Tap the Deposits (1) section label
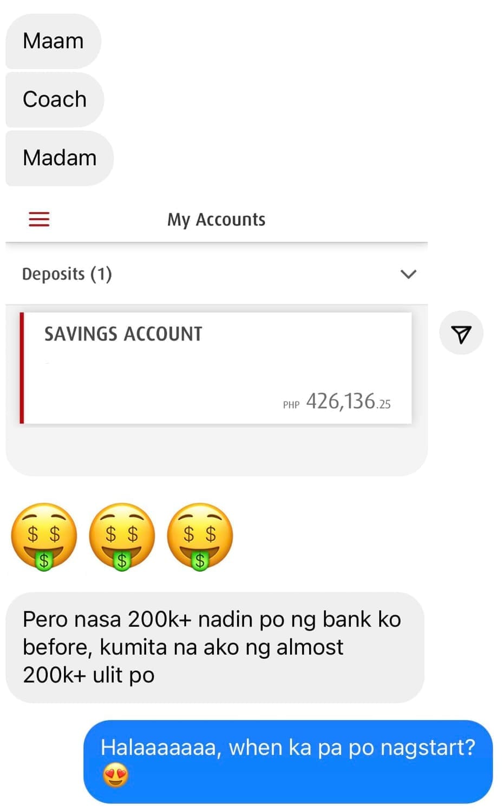This screenshot has height=812, width=504. (x=67, y=274)
